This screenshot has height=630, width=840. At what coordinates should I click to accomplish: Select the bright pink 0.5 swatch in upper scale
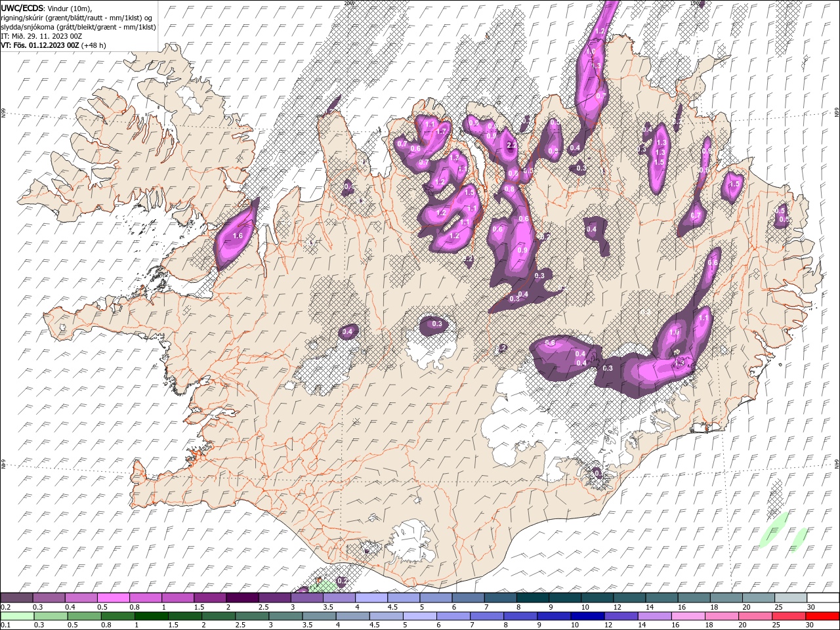click(x=113, y=598)
